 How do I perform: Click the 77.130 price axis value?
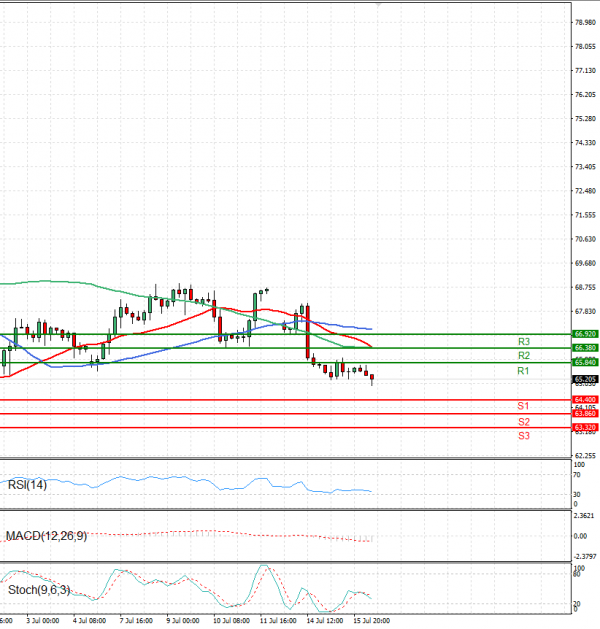[x=586, y=71]
